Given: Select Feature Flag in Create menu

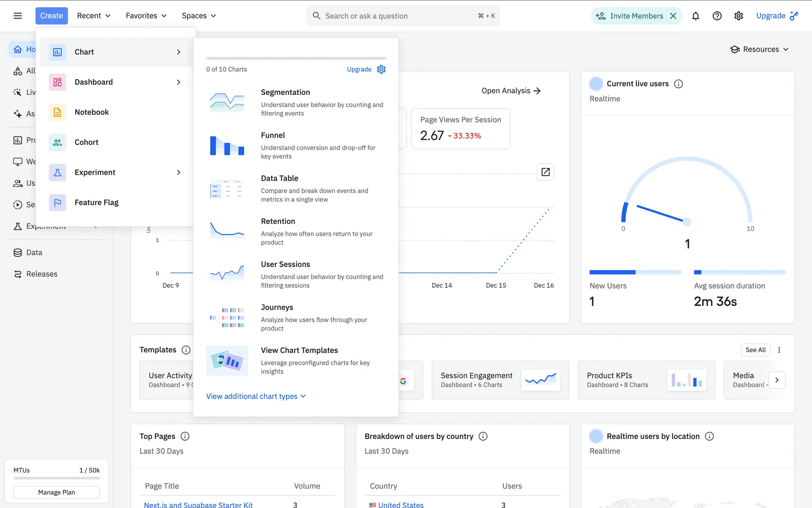Looking at the screenshot, I should point(96,202).
